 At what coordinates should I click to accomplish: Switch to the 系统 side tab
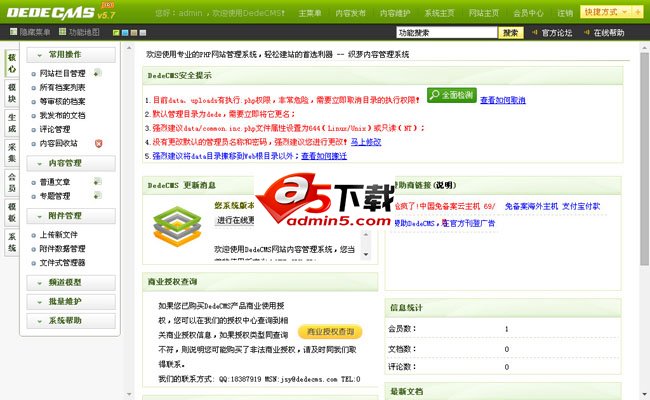12,242
